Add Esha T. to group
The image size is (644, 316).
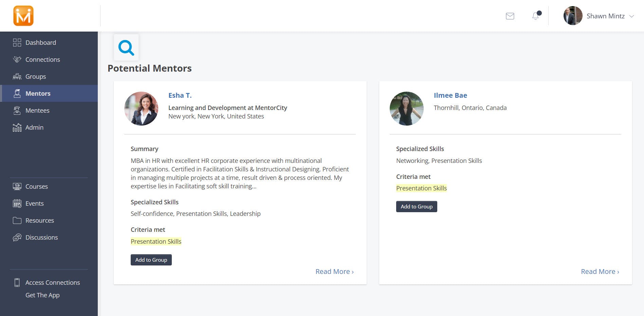pos(151,260)
